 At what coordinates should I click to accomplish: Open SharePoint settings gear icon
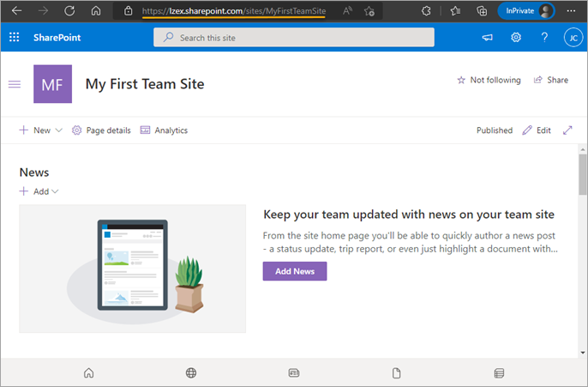pyautogui.click(x=516, y=37)
